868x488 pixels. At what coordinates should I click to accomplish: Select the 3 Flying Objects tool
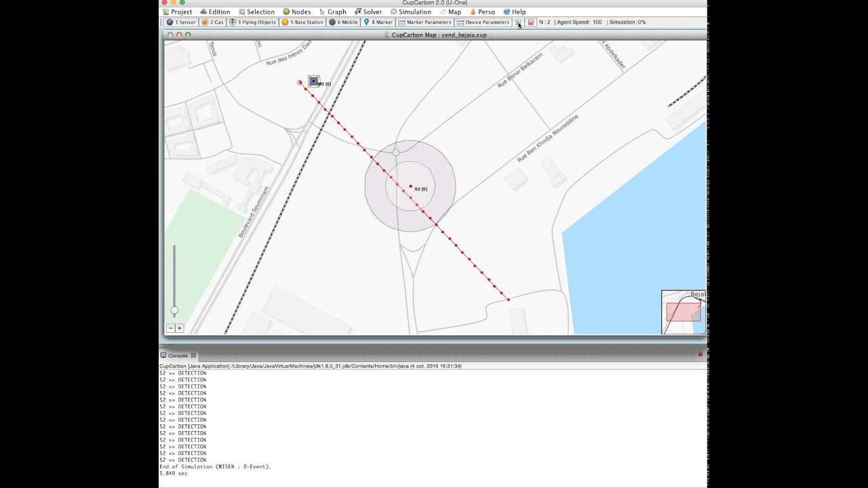pyautogui.click(x=252, y=22)
